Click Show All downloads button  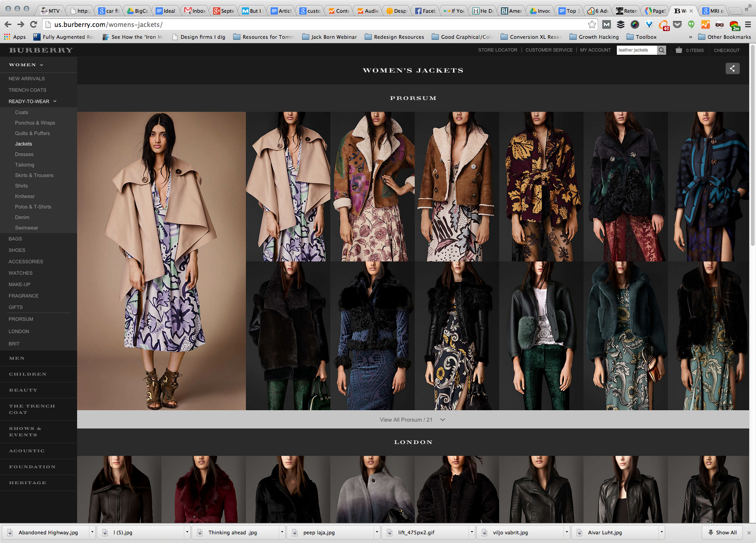[722, 533]
